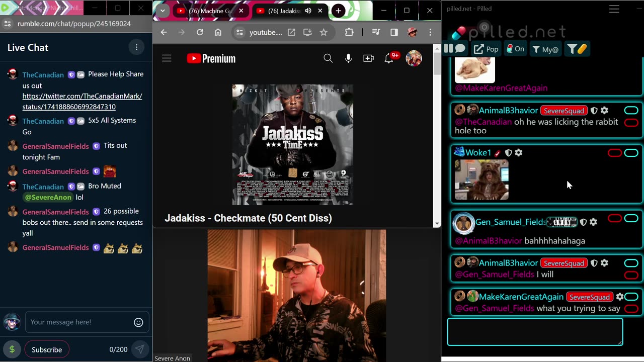Click Jadakiss - Checkmate (50 Cent Diss) title
This screenshot has width=644, height=362.
tap(248, 218)
